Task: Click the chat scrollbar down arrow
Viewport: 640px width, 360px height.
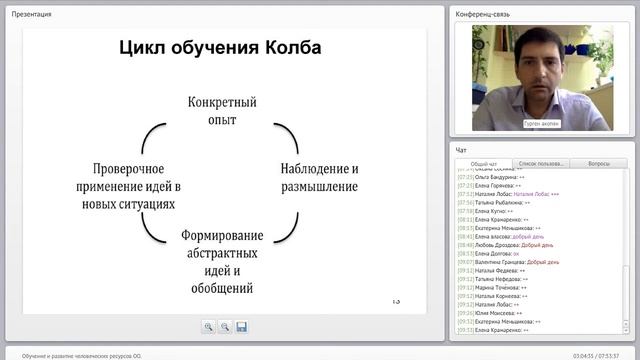Action: [626, 331]
